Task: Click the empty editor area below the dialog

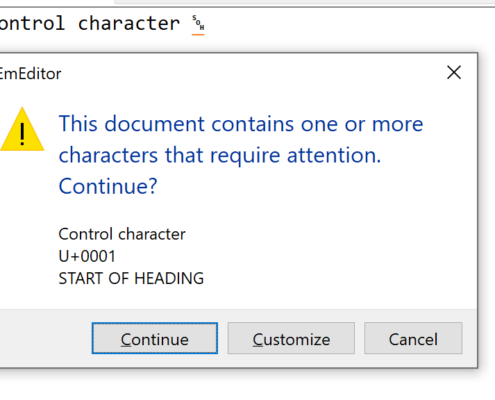Action: point(247,385)
